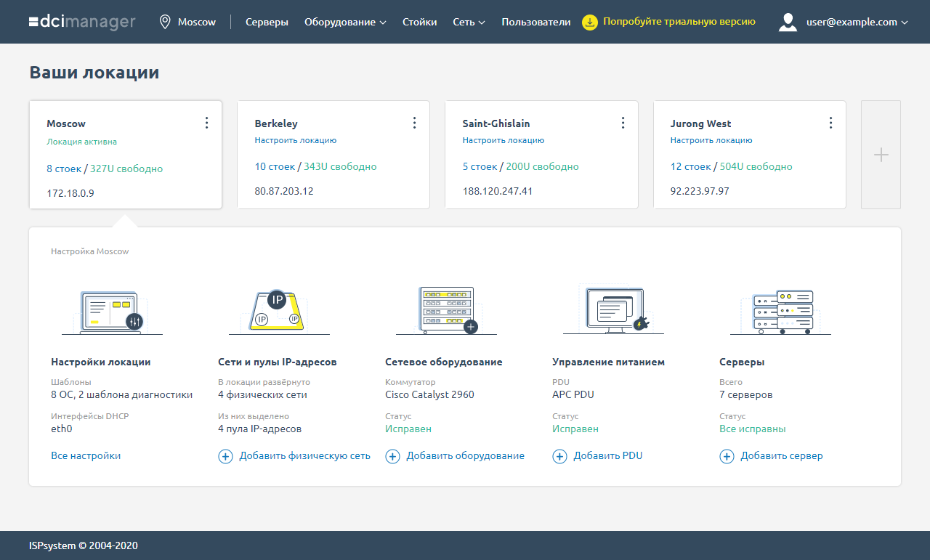Select the Saint-Ghislain location card title
Screen dimensions: 930x560
click(496, 123)
